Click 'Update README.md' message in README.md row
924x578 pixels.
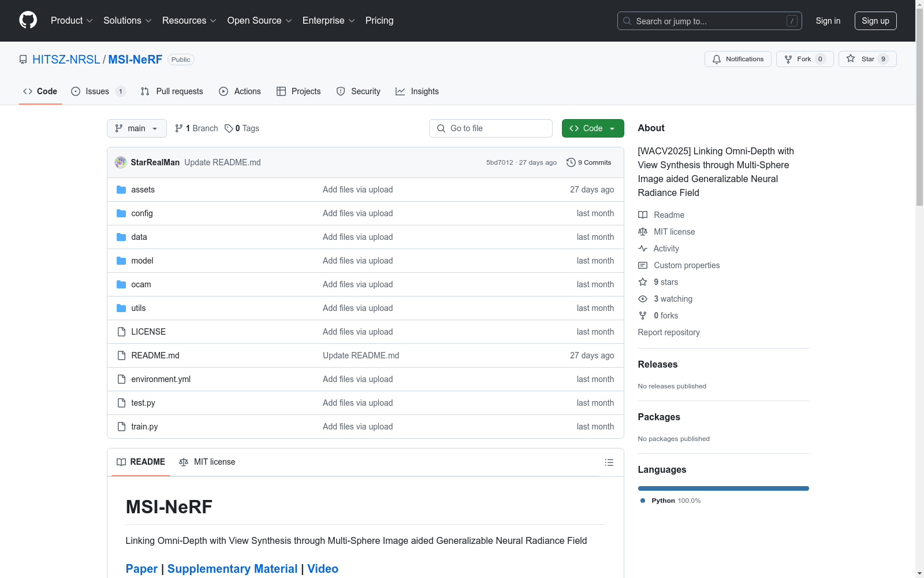coord(361,355)
